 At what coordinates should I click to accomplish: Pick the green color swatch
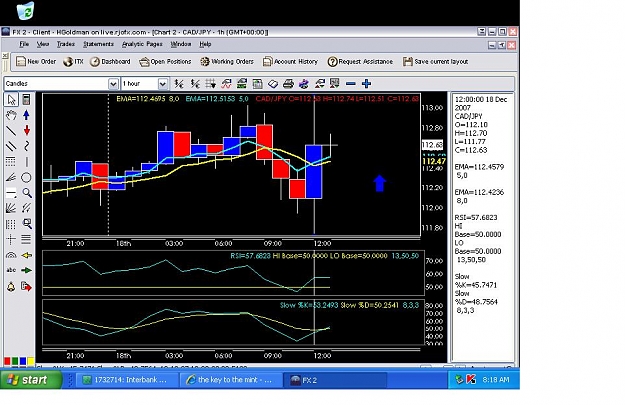point(15,361)
